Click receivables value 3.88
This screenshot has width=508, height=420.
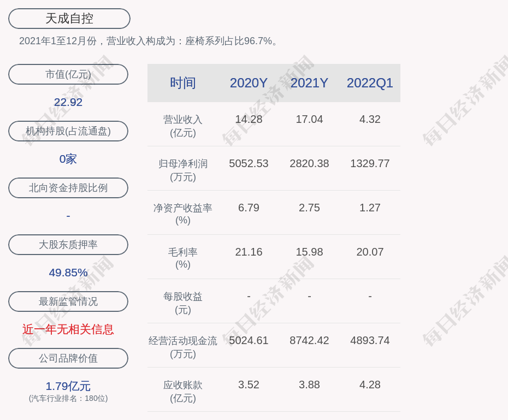point(309,384)
